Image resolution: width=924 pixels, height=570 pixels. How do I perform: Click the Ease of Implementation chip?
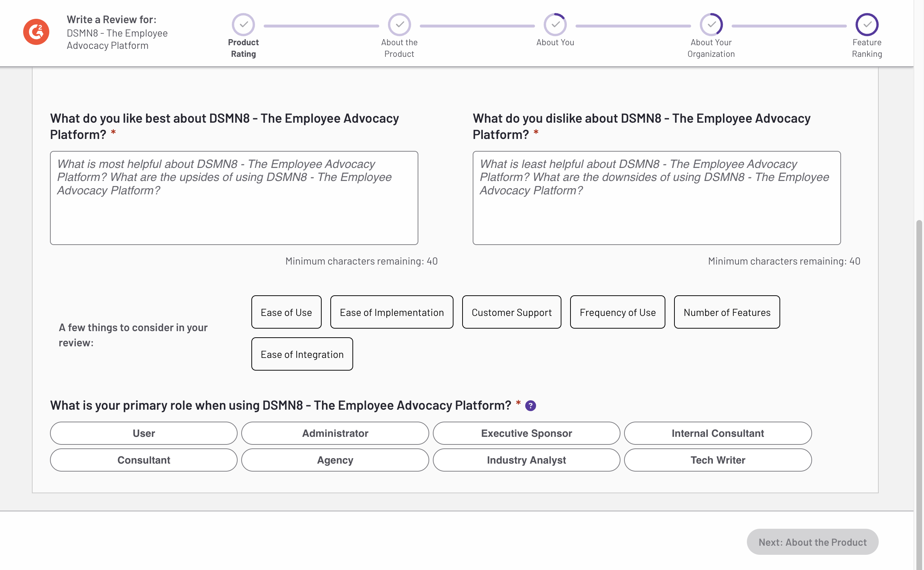tap(392, 312)
